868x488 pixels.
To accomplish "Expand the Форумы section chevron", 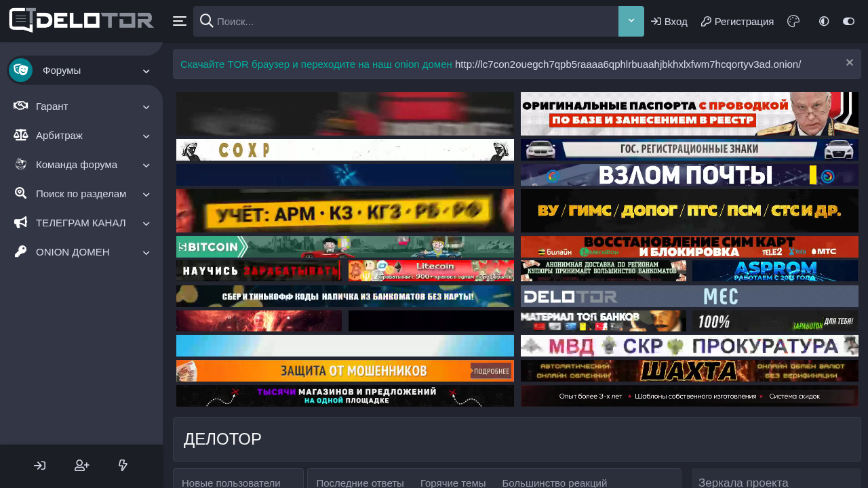I will 146,71.
